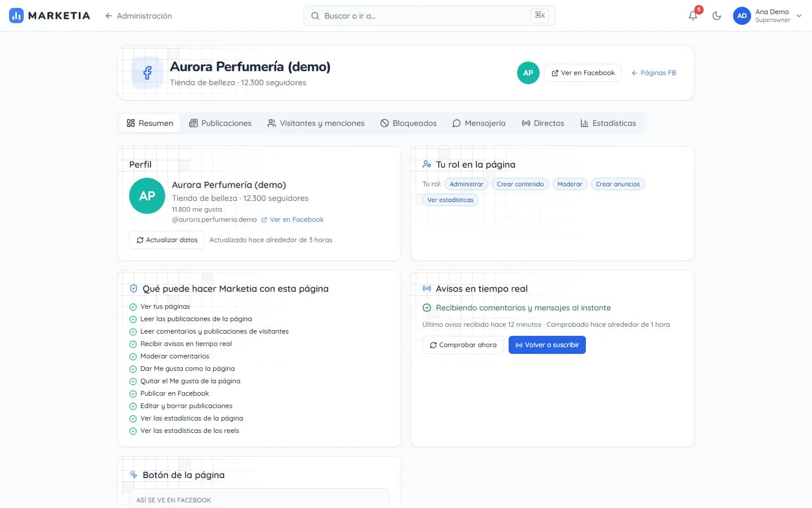Open the notifications bell
The height and width of the screenshot is (508, 812).
(693, 16)
